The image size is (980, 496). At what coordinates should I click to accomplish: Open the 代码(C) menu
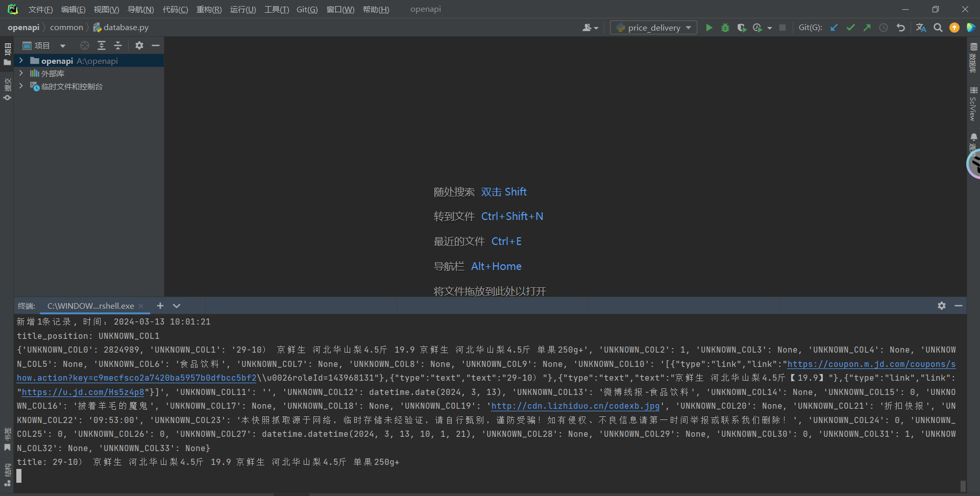[175, 9]
